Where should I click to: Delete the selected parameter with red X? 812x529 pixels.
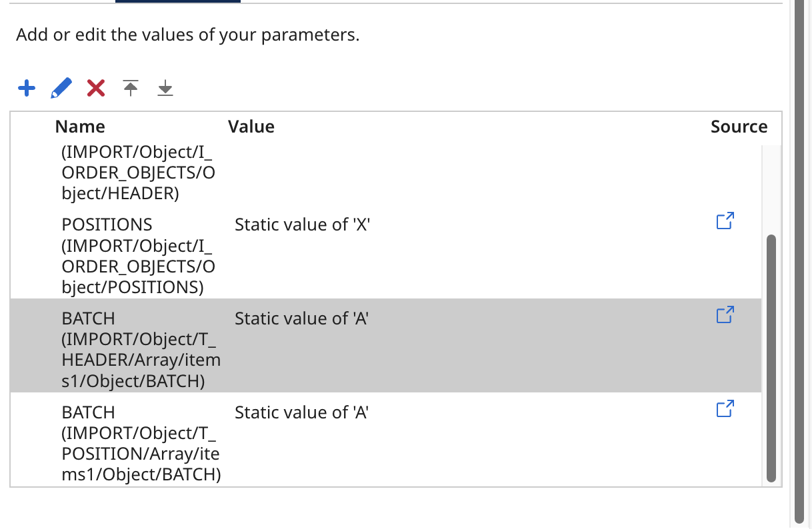click(x=96, y=88)
